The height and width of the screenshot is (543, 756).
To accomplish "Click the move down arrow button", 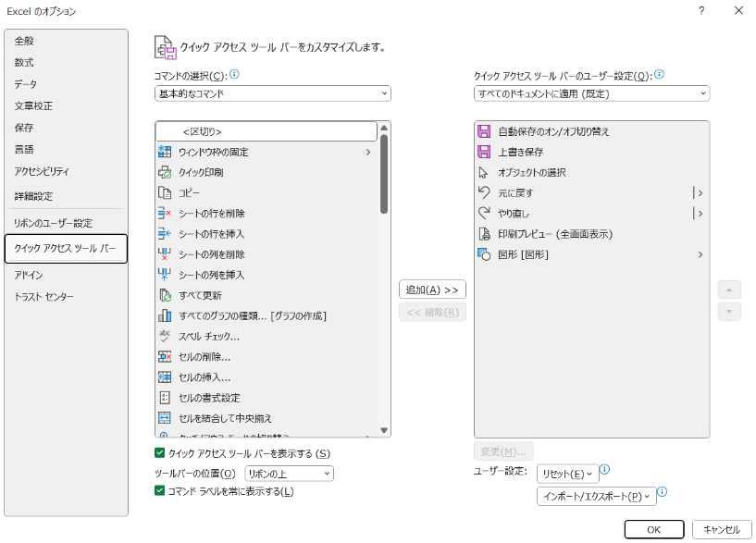I will [729, 312].
